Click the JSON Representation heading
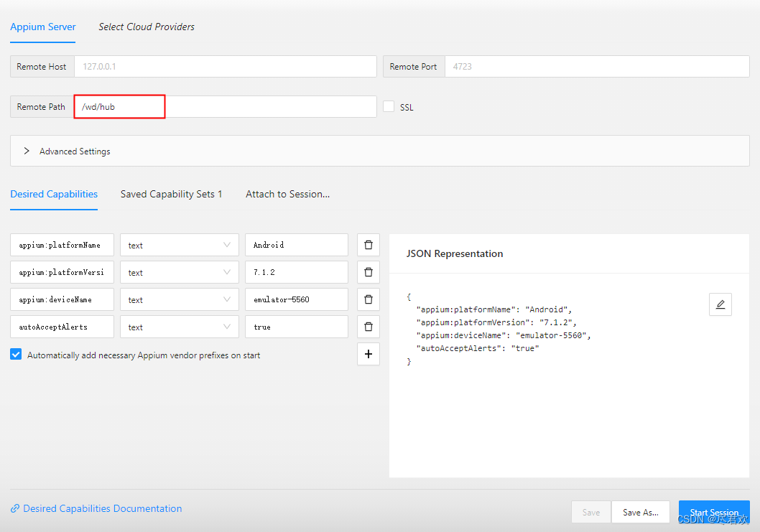The width and height of the screenshot is (760, 532). (x=454, y=253)
